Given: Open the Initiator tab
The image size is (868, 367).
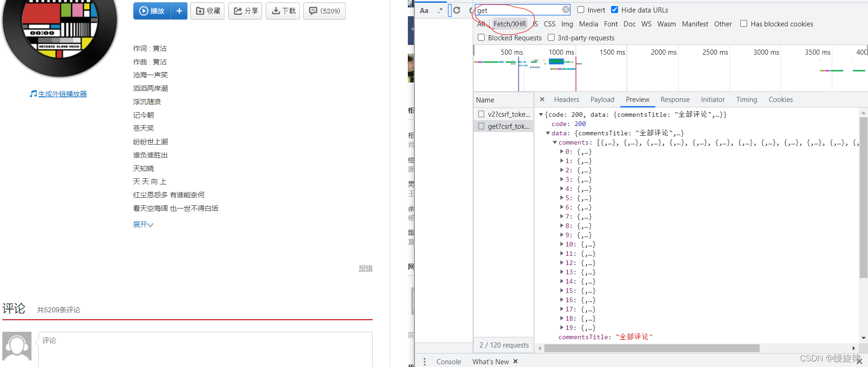Looking at the screenshot, I should [x=713, y=100].
